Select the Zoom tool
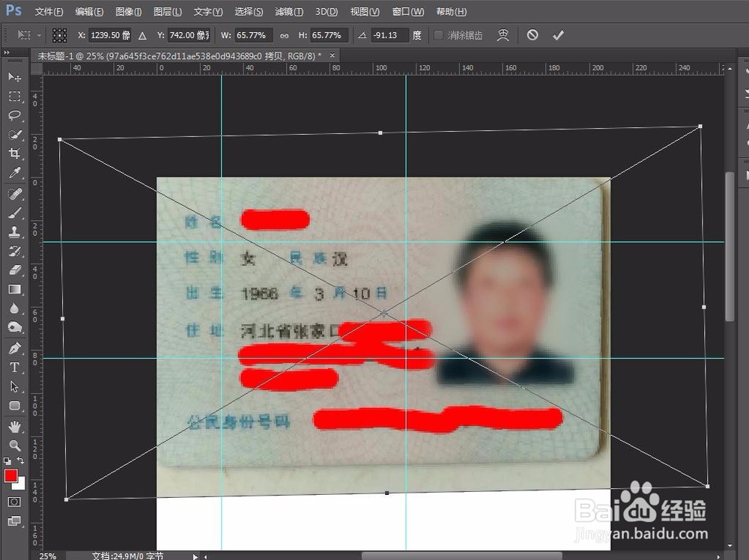 (x=14, y=445)
